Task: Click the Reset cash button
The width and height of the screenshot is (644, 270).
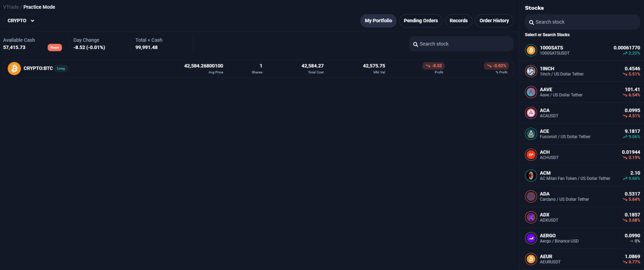Action: pos(55,47)
